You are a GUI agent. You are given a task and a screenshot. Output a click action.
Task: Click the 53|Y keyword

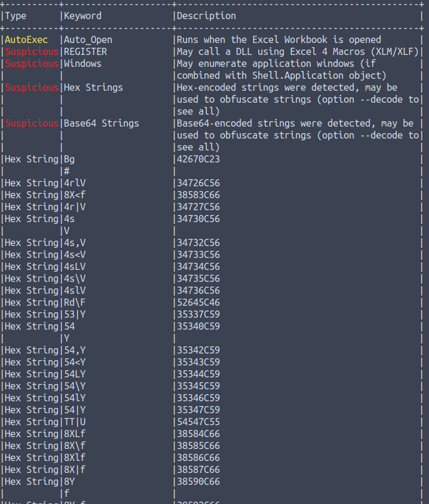pos(75,315)
